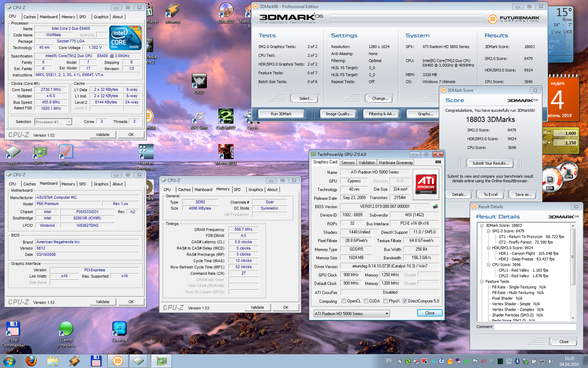Click Submit Your Results... button
Image resolution: width=588 pixels, height=368 pixels.
pos(491,163)
